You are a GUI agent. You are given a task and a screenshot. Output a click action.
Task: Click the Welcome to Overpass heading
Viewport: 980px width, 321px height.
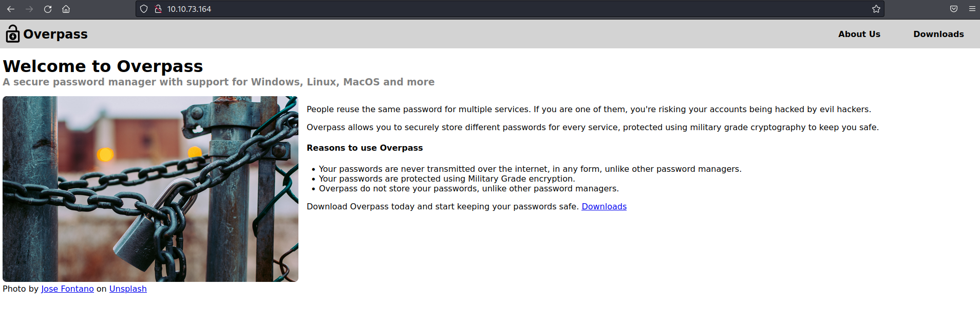(x=103, y=66)
